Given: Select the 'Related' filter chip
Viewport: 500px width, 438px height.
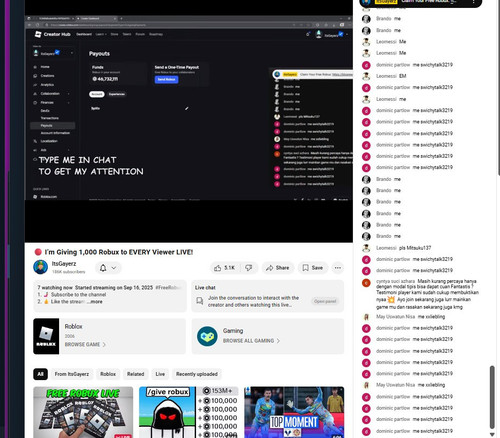Looking at the screenshot, I should (x=135, y=374).
